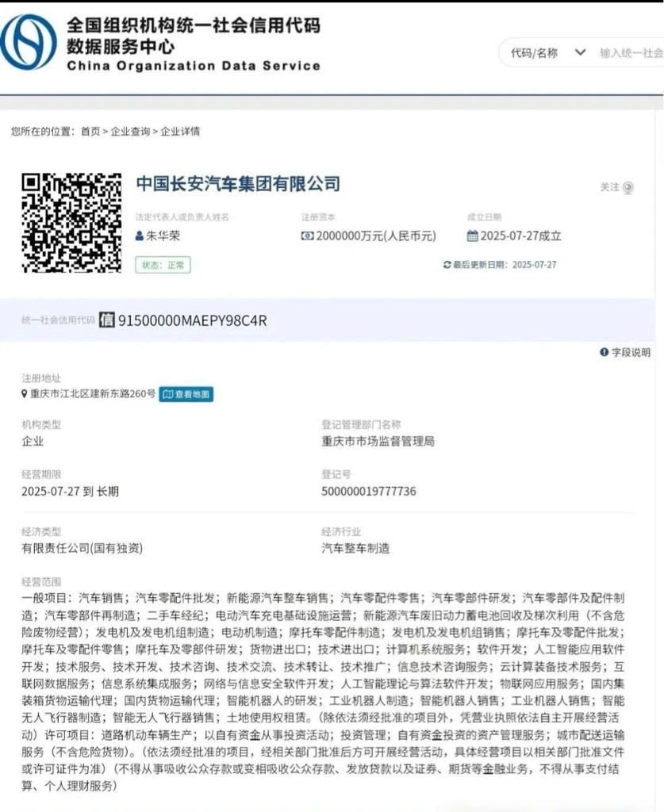The height and width of the screenshot is (812, 664).
Task: Click the company QR code image
Action: point(71,223)
